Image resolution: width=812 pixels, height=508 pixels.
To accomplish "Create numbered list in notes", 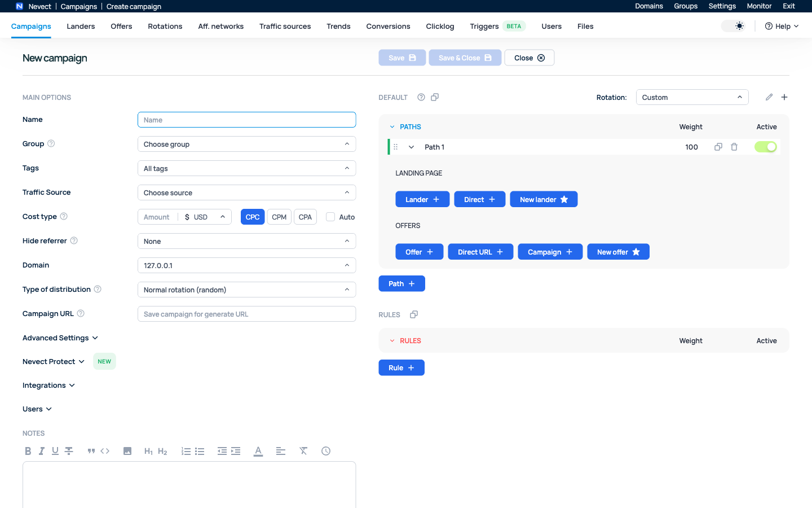I will [x=186, y=451].
